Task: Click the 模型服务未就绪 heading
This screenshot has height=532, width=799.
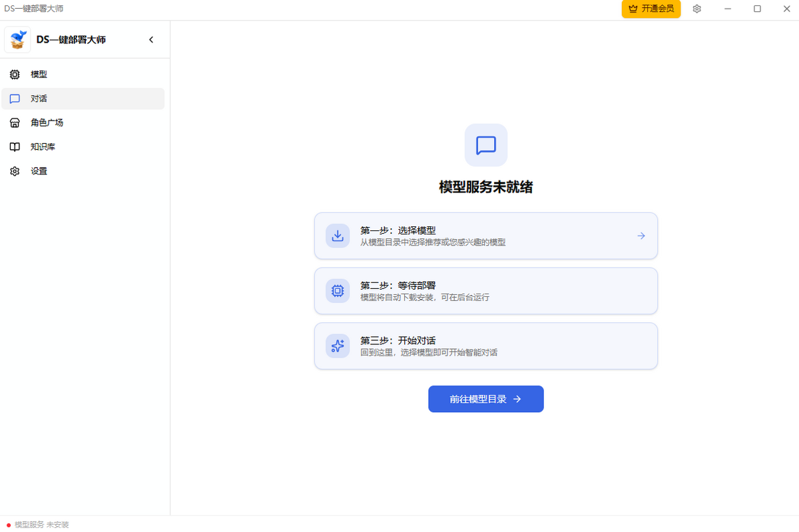Action: 486,188
